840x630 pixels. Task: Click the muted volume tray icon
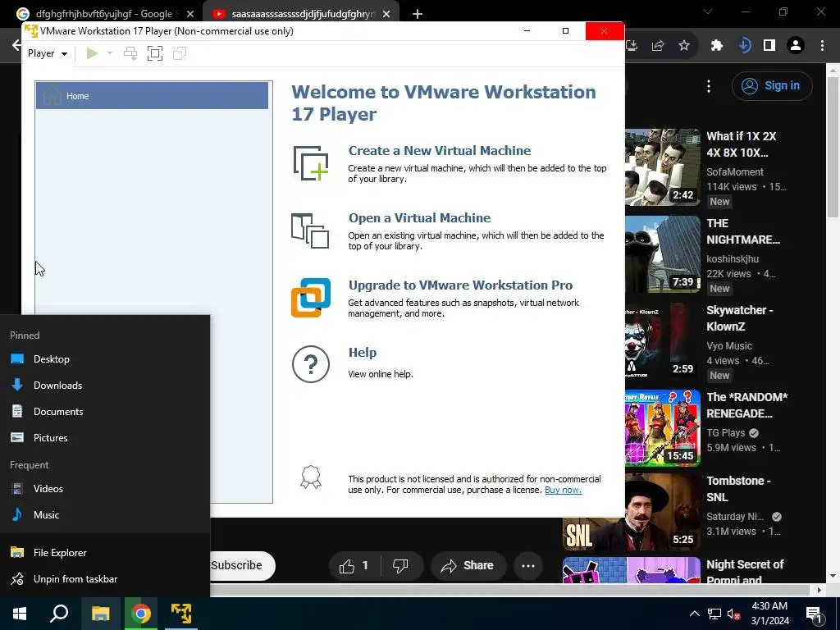click(733, 614)
